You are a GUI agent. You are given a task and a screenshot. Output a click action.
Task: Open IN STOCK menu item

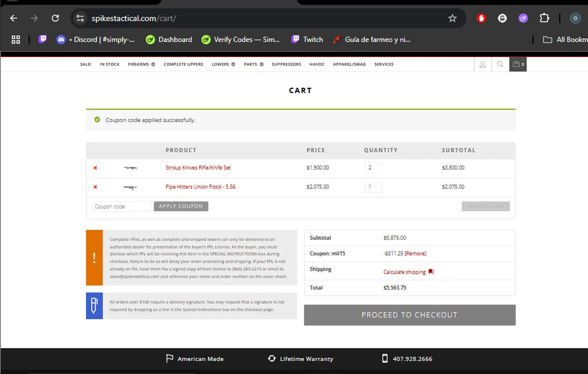(x=109, y=64)
